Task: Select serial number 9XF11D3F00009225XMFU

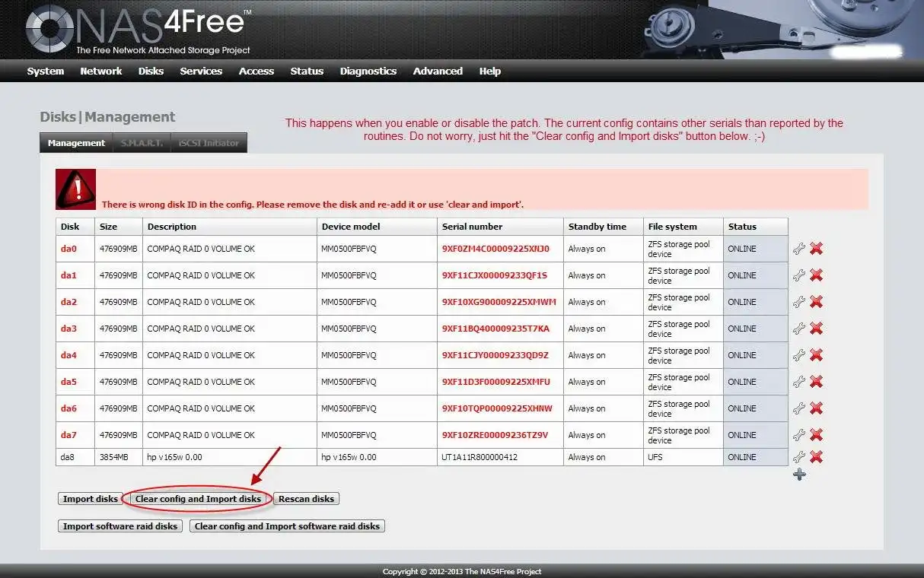Action: point(496,382)
